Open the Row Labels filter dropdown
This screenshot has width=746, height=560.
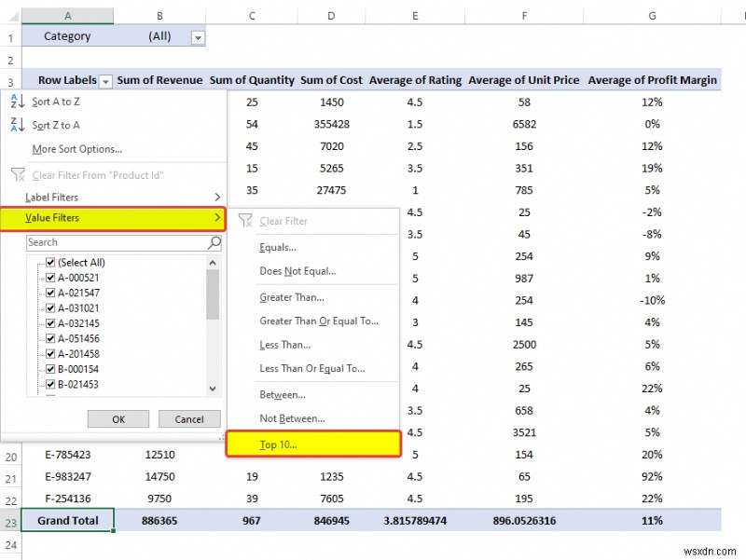pyautogui.click(x=105, y=80)
